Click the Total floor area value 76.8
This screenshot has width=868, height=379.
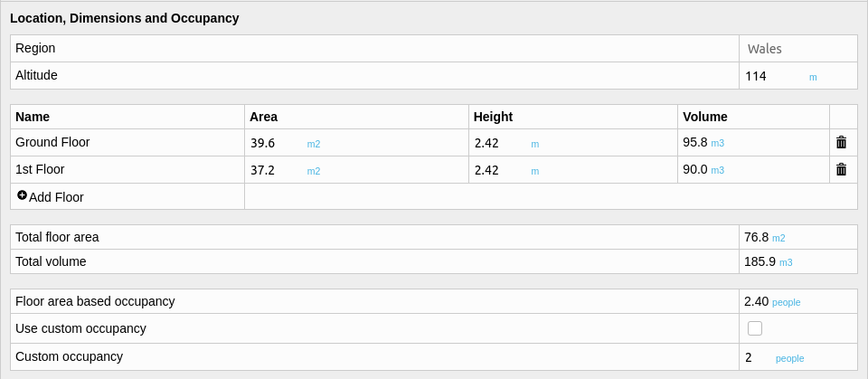pyautogui.click(x=756, y=237)
